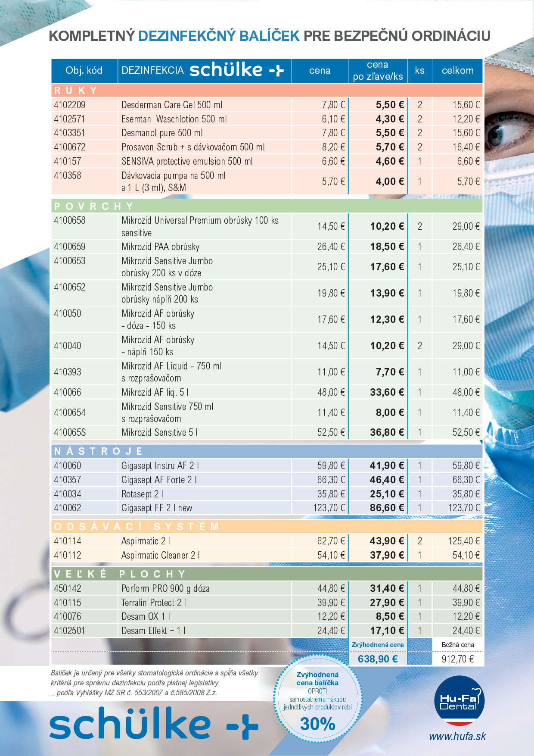Click the Obj. kód column header

click(x=84, y=71)
